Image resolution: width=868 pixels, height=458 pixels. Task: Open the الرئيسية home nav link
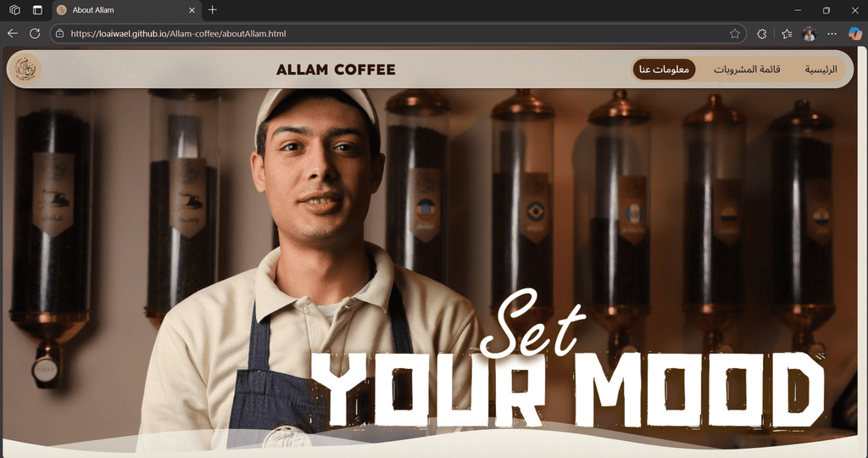tap(821, 70)
